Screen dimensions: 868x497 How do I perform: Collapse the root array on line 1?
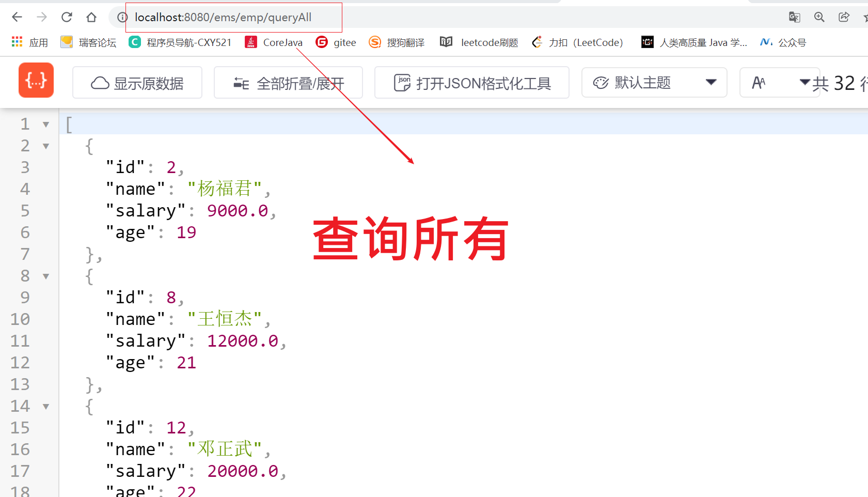tap(46, 125)
